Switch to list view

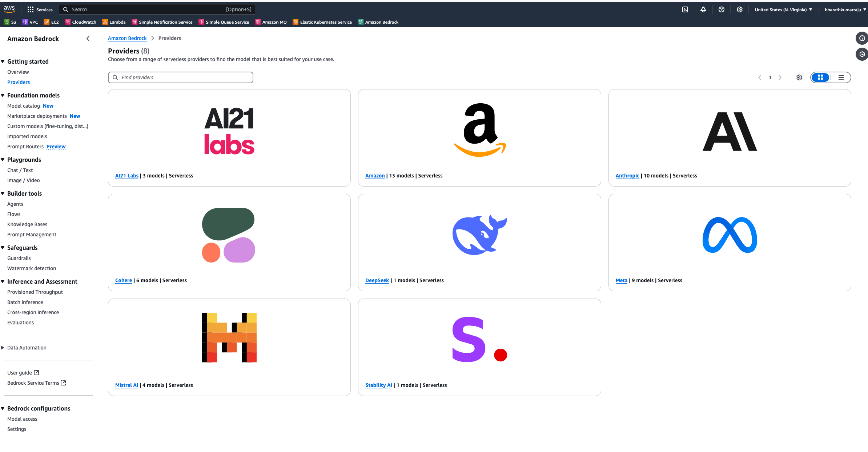(x=841, y=77)
